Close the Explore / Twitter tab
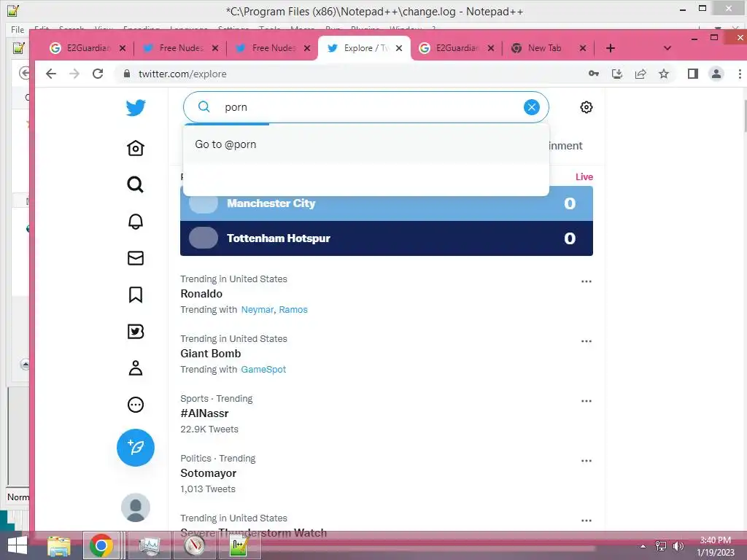Screen dimensions: 747x560 399,48
